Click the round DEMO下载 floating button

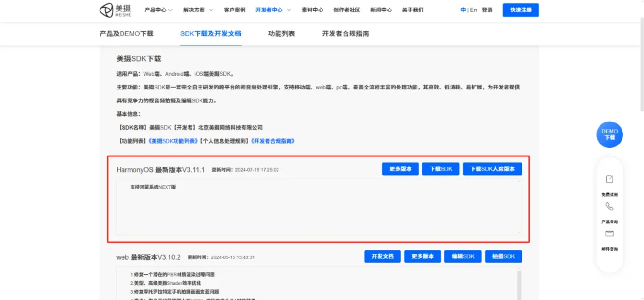click(x=610, y=134)
